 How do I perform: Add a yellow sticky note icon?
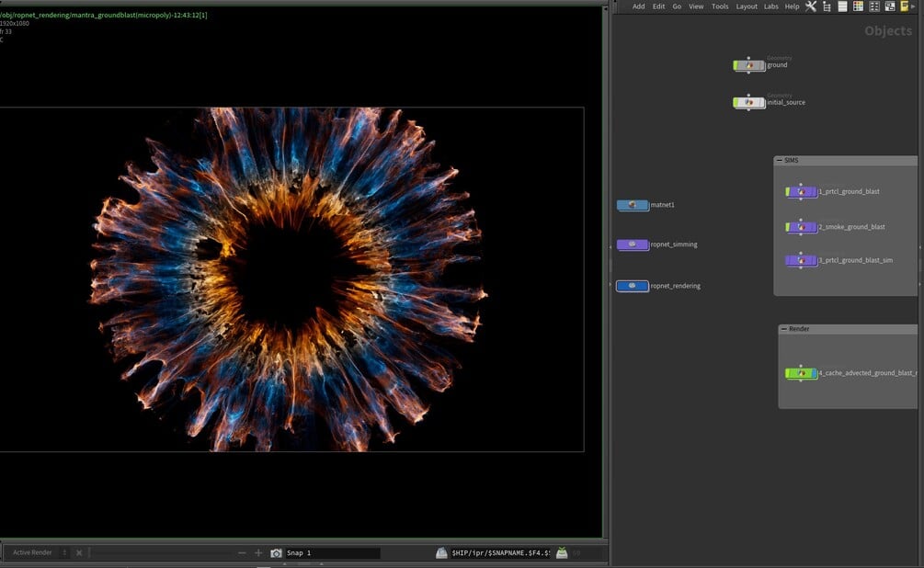coord(904,6)
